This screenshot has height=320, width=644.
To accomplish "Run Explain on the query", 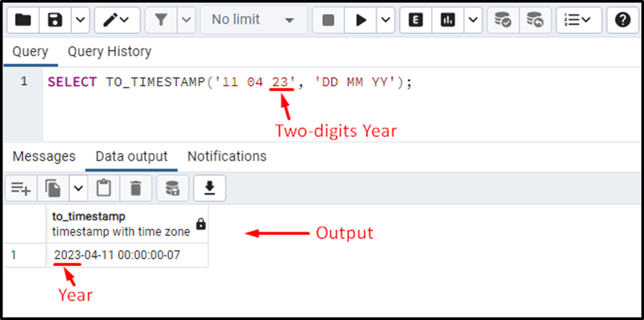I will point(415,20).
